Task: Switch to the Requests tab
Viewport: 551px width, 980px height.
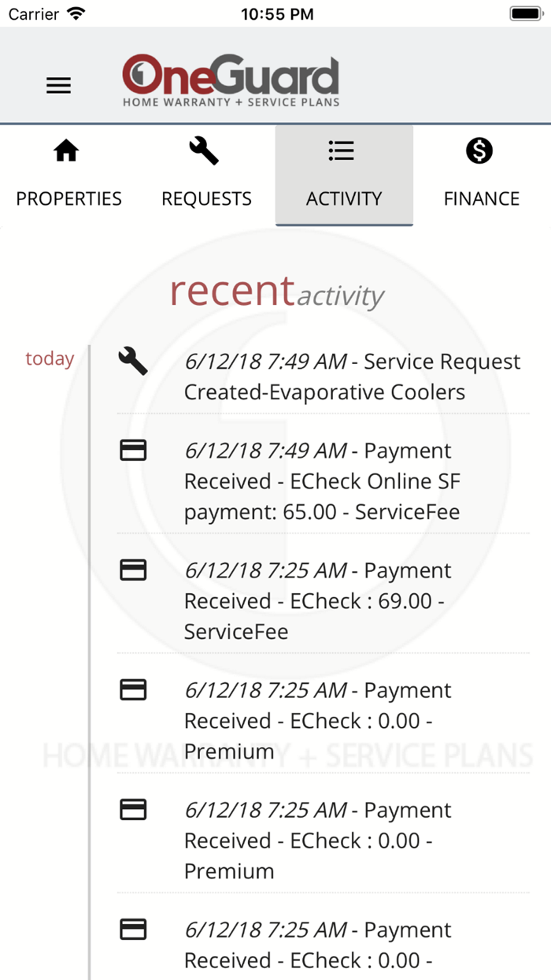Action: coord(206,199)
